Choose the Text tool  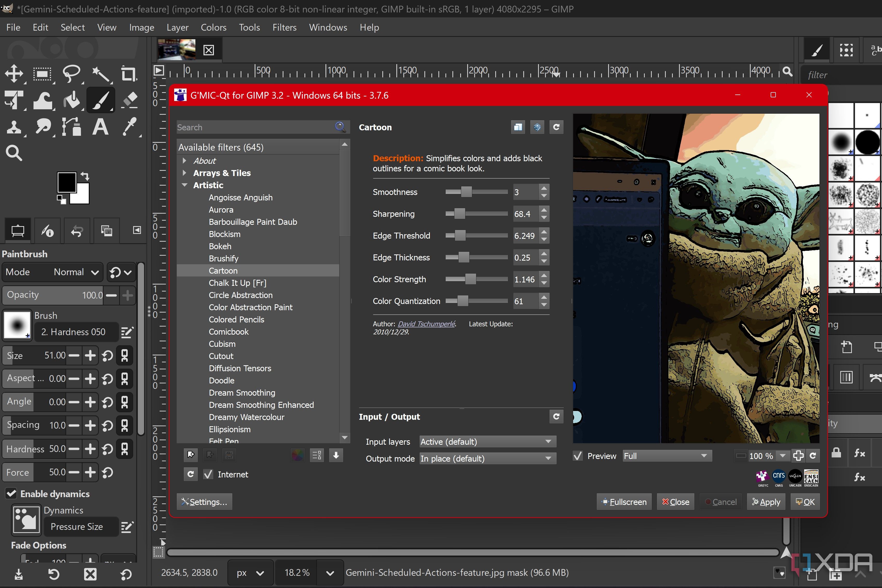point(100,127)
